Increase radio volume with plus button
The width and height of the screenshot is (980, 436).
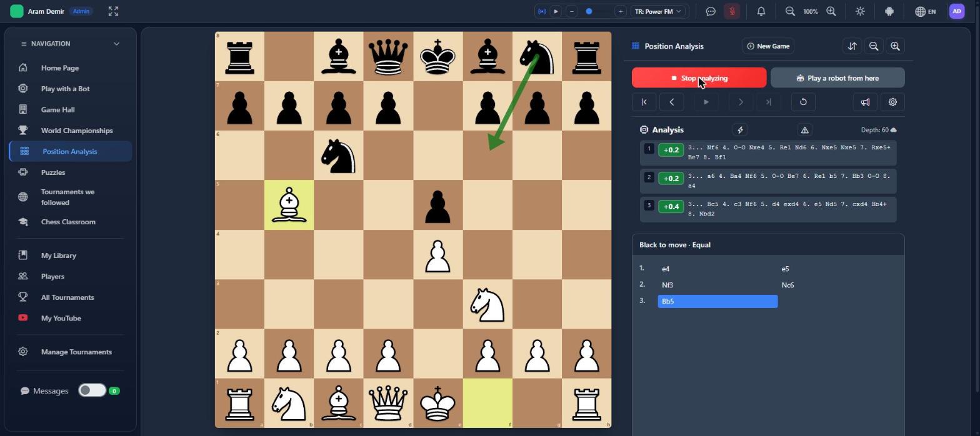(x=620, y=11)
